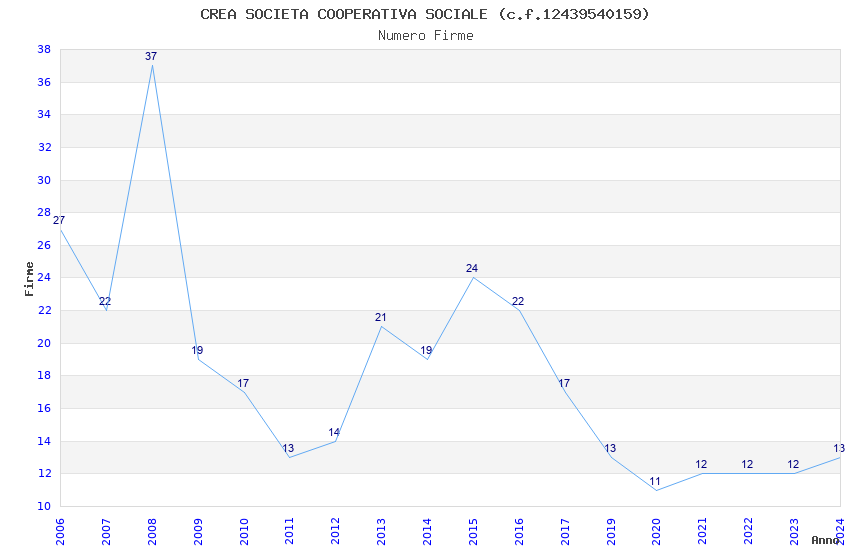Click peak data label 37 for 2008
Image resolution: width=850 pixels, height=550 pixels.
click(151, 56)
